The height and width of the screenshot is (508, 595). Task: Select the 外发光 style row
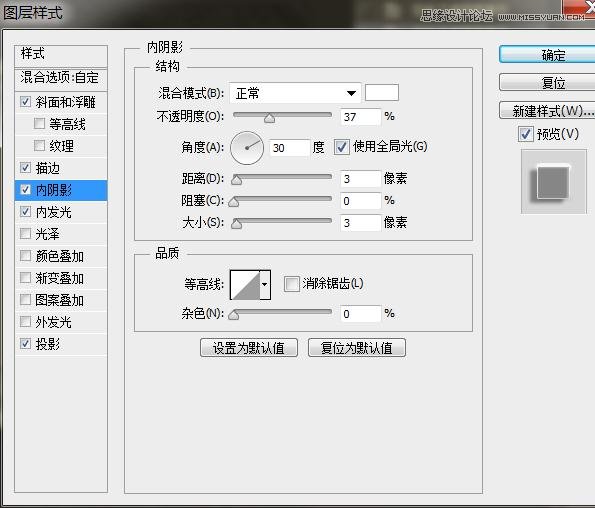point(61,321)
